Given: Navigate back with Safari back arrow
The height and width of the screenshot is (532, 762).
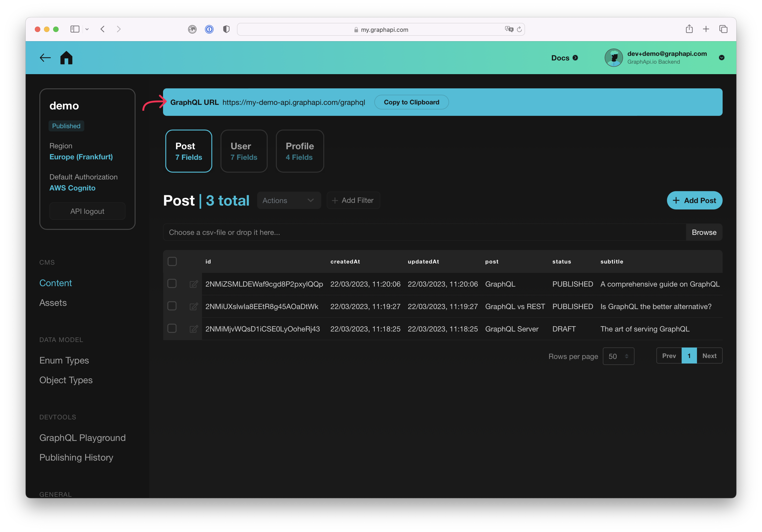Looking at the screenshot, I should pyautogui.click(x=103, y=29).
